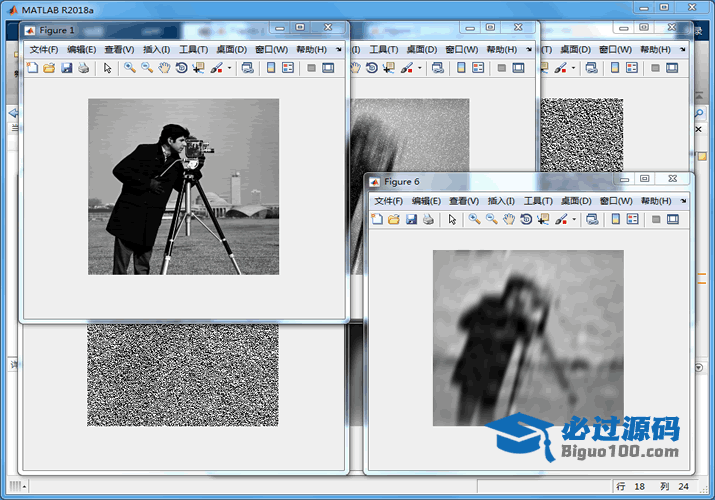Activate the Pan hand tool in Figure 6
The width and height of the screenshot is (715, 500).
click(509, 220)
